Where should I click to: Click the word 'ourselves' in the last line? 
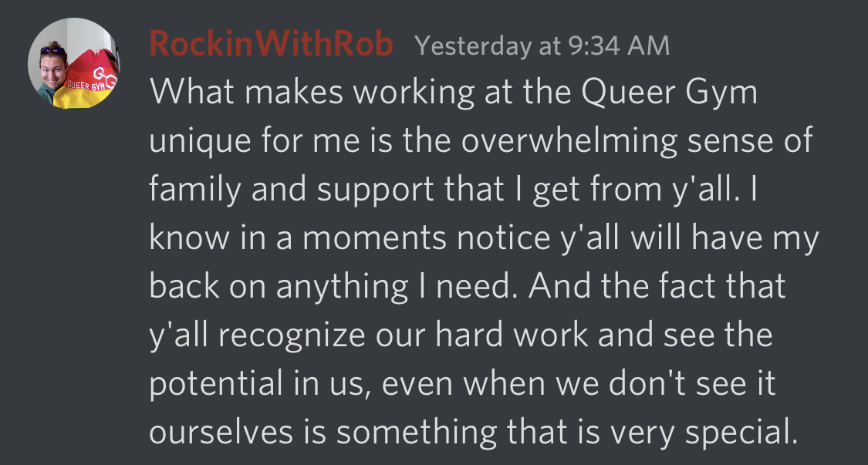tap(221, 433)
